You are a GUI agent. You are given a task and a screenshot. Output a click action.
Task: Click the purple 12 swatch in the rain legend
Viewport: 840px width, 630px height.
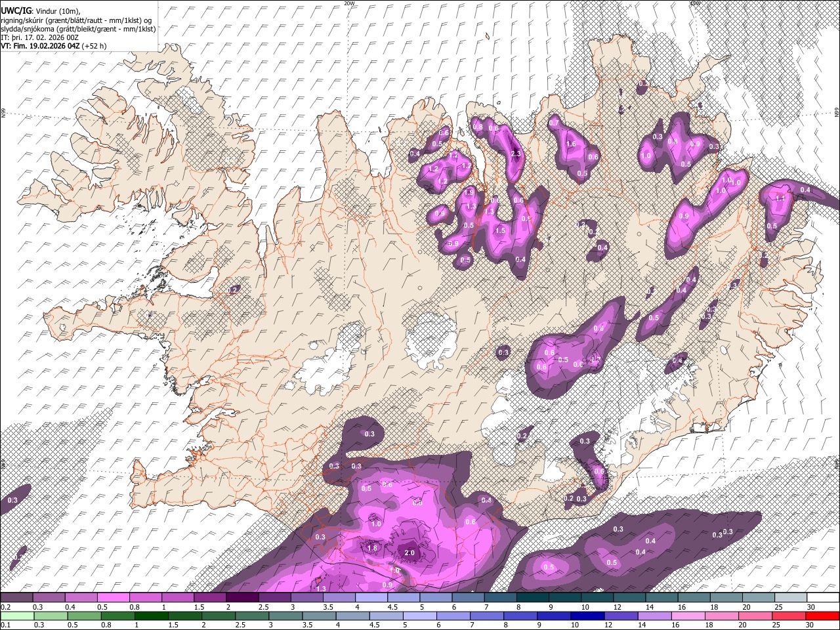[620, 616]
